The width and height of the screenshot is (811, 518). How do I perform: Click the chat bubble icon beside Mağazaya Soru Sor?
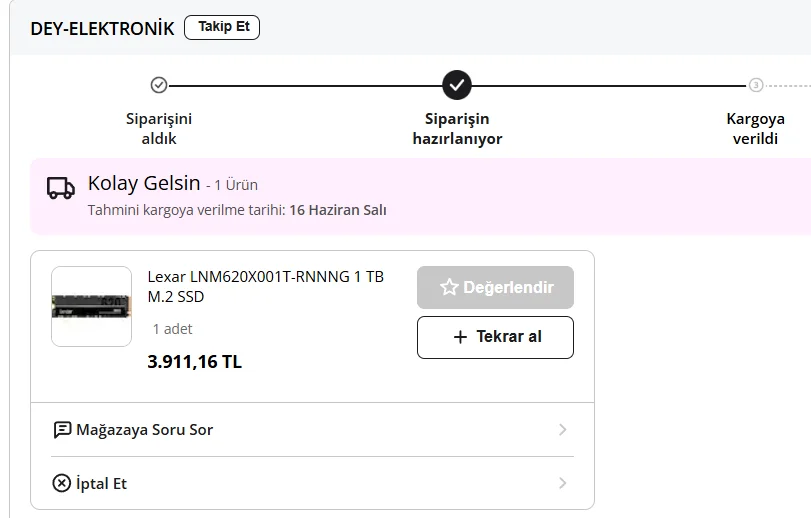(62, 430)
